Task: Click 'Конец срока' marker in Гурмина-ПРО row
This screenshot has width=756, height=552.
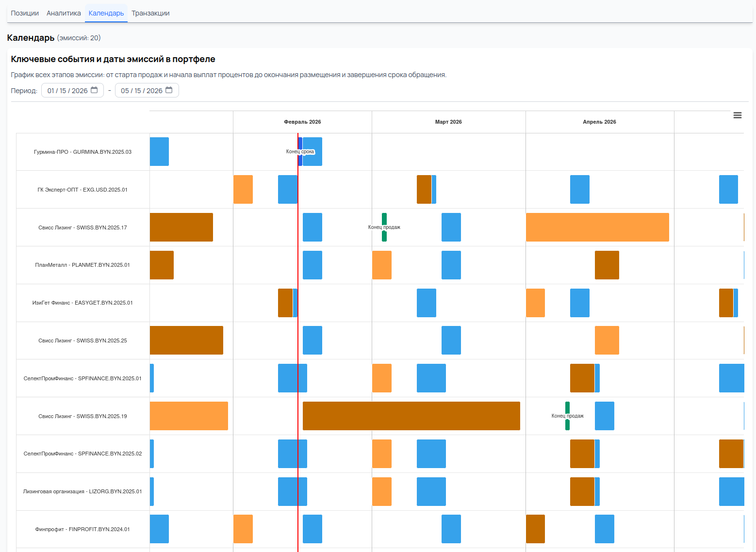Action: click(x=300, y=152)
